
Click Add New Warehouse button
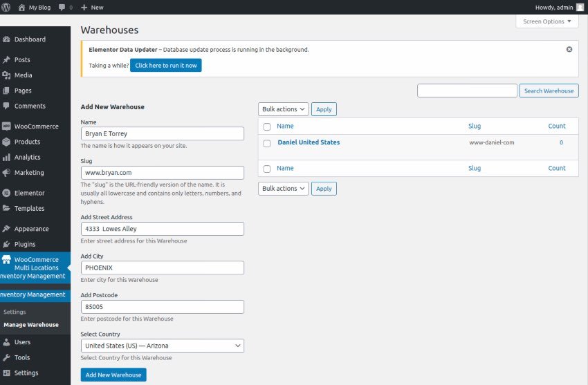113,375
